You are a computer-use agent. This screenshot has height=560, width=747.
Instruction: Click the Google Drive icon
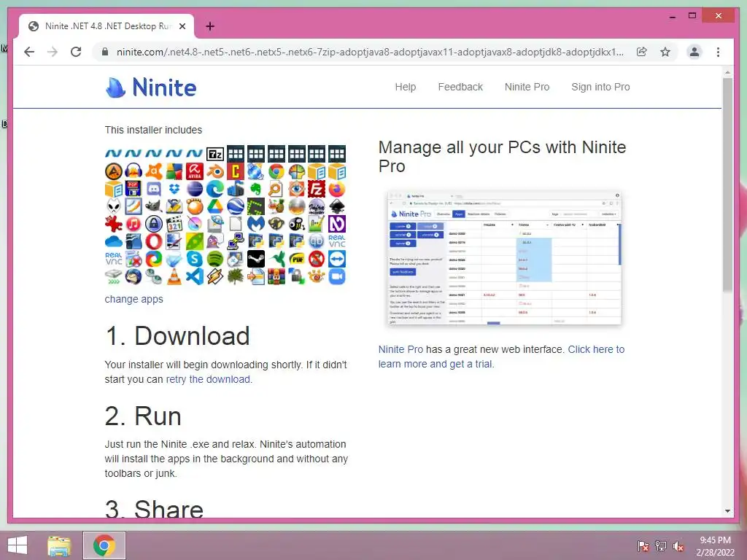click(x=215, y=206)
